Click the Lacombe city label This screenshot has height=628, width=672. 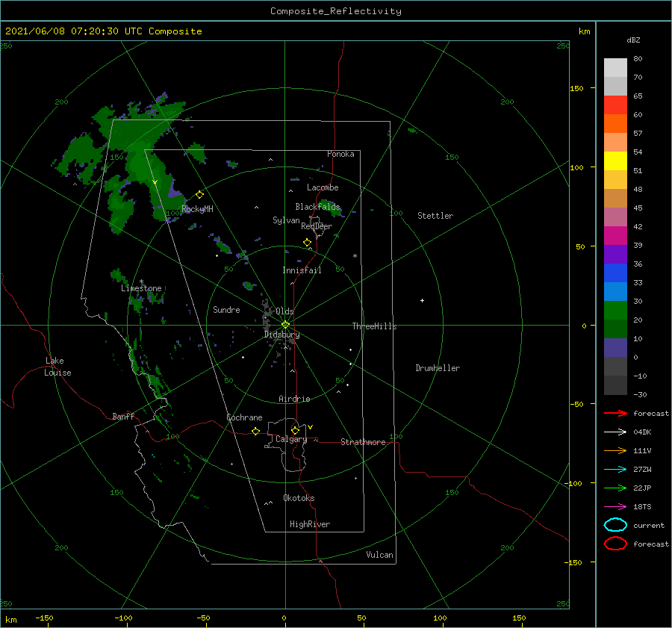click(323, 187)
